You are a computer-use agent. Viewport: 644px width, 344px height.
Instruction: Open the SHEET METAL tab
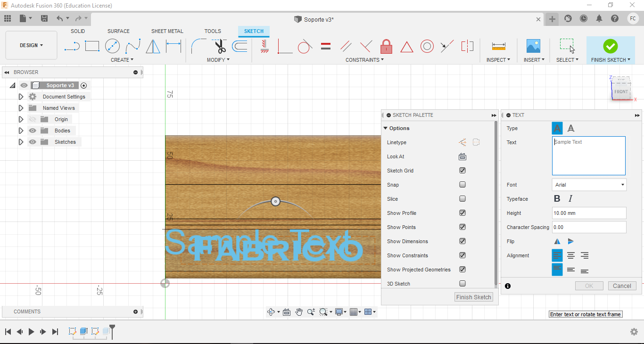(167, 31)
